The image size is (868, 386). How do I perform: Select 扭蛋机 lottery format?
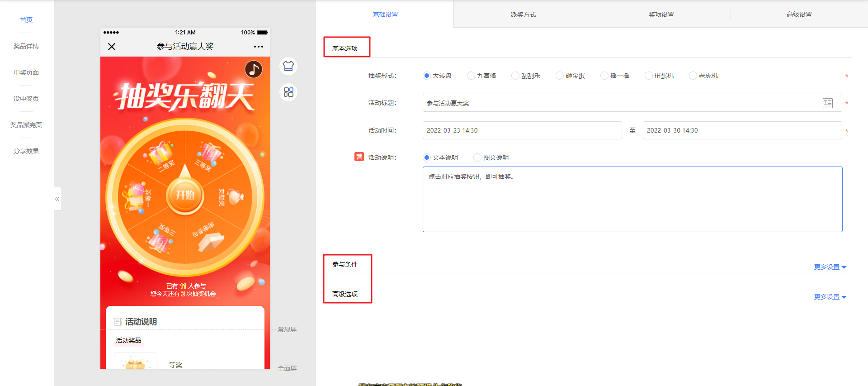click(x=659, y=76)
